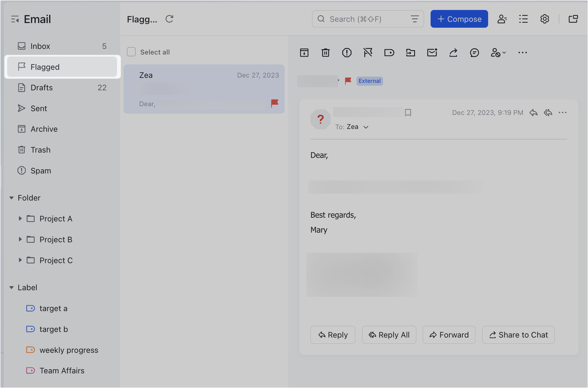The width and height of the screenshot is (588, 388).
Task: Click Share to Chat
Action: coord(518,334)
